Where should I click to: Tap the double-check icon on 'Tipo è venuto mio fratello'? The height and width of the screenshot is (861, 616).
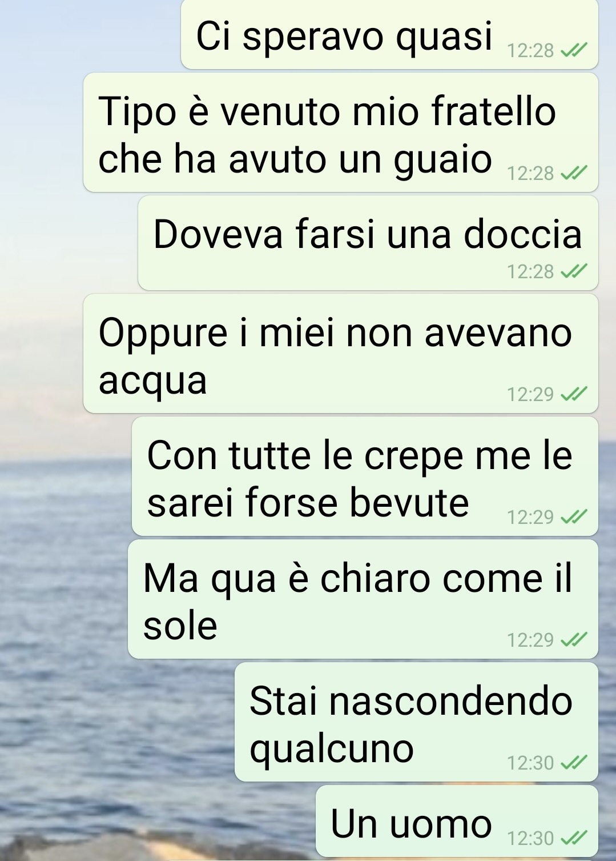(574, 173)
